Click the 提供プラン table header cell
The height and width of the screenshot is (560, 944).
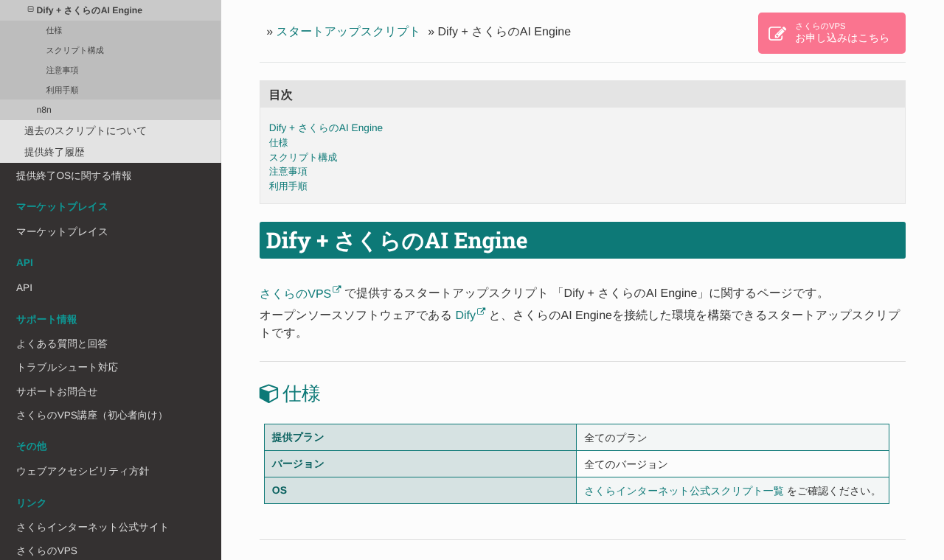[x=420, y=438]
